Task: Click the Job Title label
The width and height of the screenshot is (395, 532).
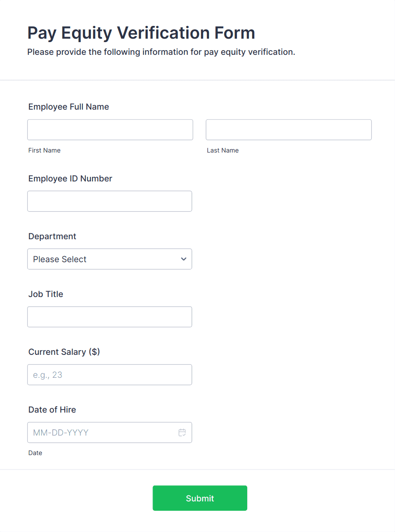Action: click(46, 294)
